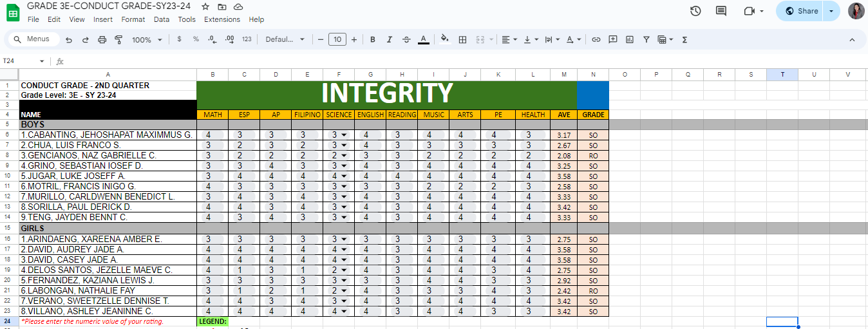868x329 pixels.
Task: Open the Tools menu
Action: tap(187, 19)
